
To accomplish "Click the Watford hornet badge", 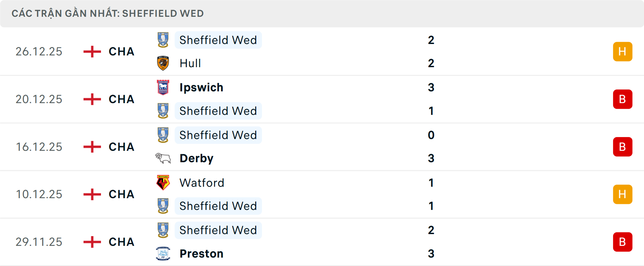I will (163, 183).
